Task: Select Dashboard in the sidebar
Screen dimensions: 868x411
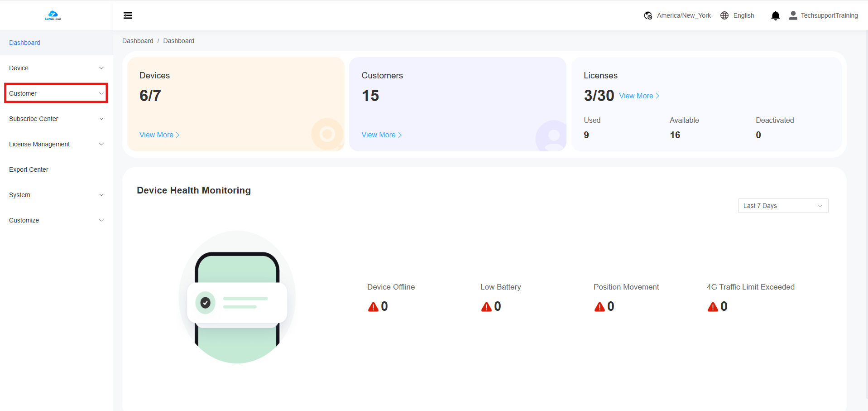Action: (x=25, y=43)
